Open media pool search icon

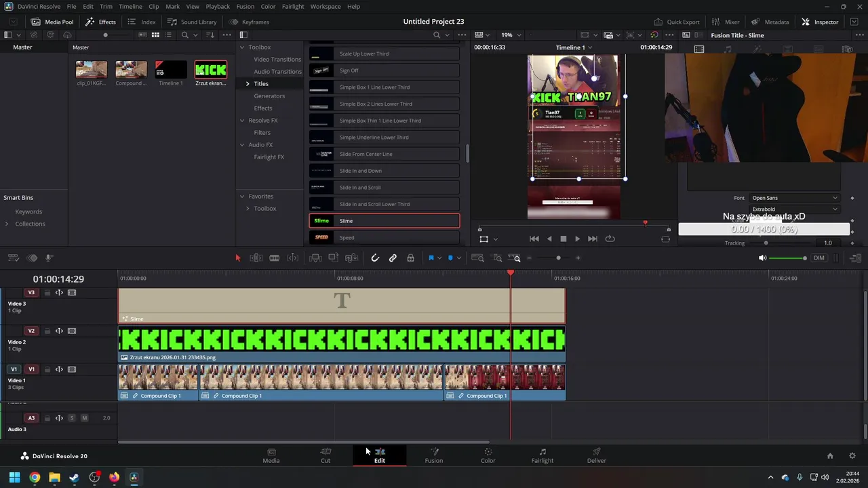click(184, 35)
